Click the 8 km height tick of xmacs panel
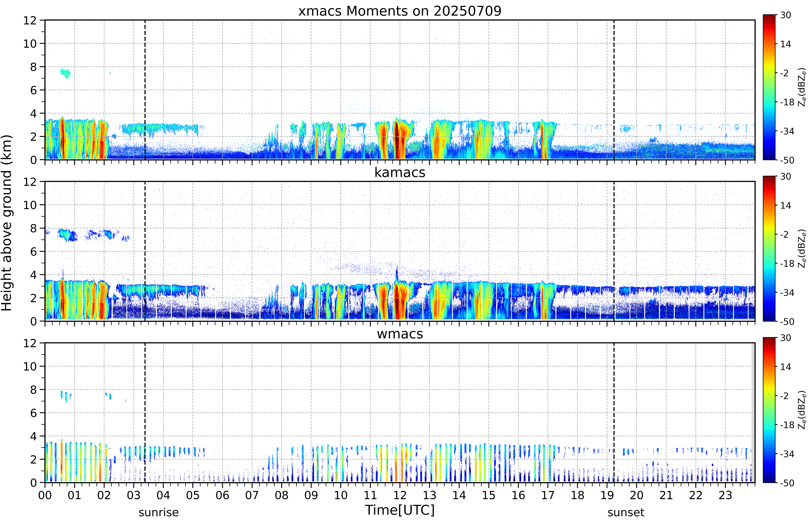 click(33, 67)
